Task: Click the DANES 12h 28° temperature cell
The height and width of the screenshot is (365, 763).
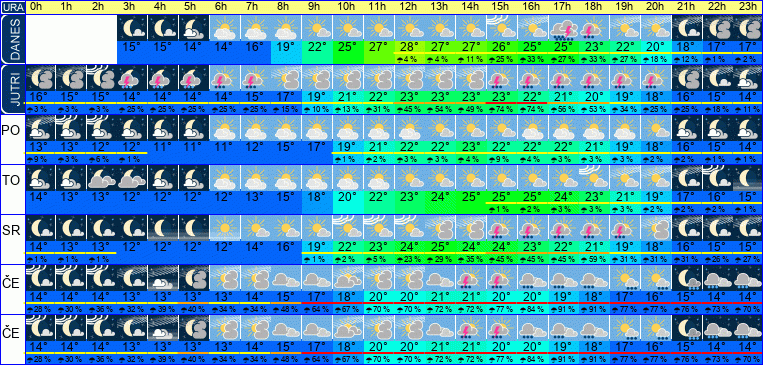Action: click(x=408, y=48)
